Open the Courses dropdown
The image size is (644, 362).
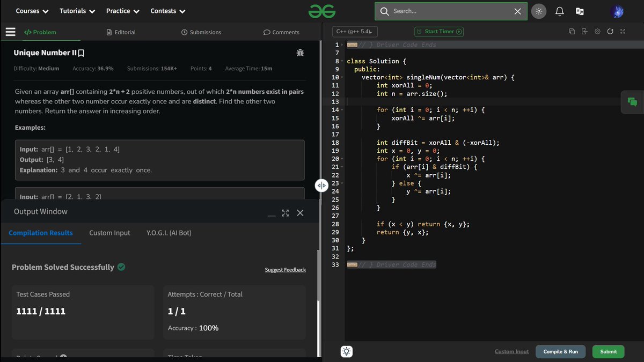(32, 11)
